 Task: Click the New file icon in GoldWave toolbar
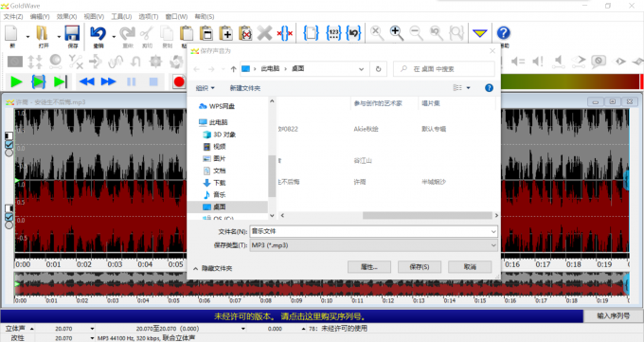tap(11, 33)
